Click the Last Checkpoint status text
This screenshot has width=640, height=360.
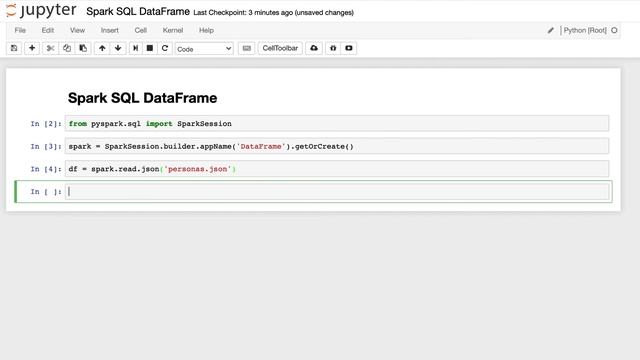[x=273, y=13]
